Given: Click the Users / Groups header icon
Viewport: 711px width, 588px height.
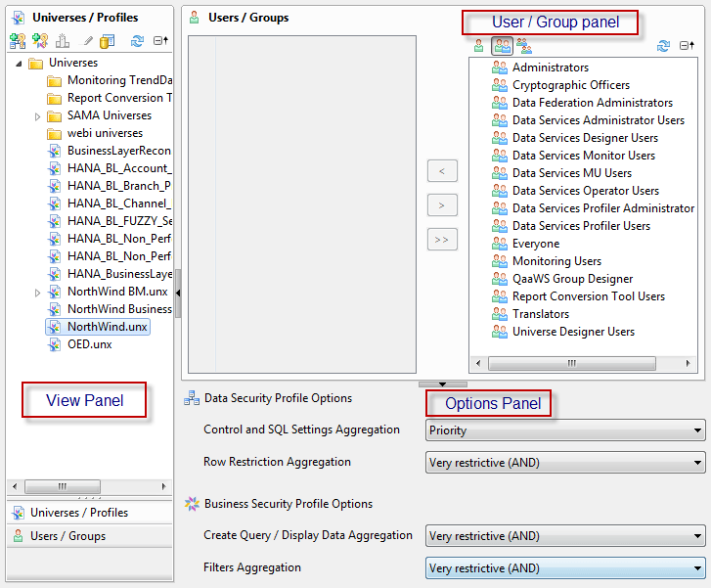Looking at the screenshot, I should click(x=194, y=18).
